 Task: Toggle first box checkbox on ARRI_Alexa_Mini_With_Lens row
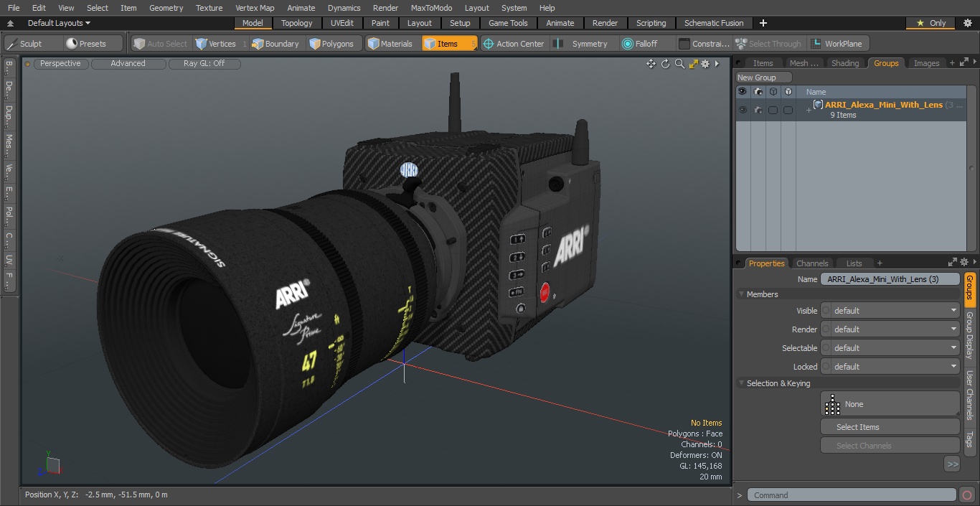pos(773,110)
